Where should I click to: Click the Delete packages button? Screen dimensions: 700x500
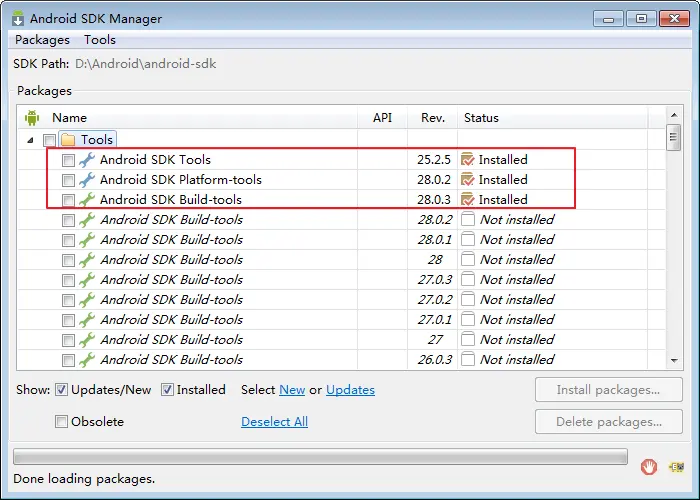pos(608,421)
